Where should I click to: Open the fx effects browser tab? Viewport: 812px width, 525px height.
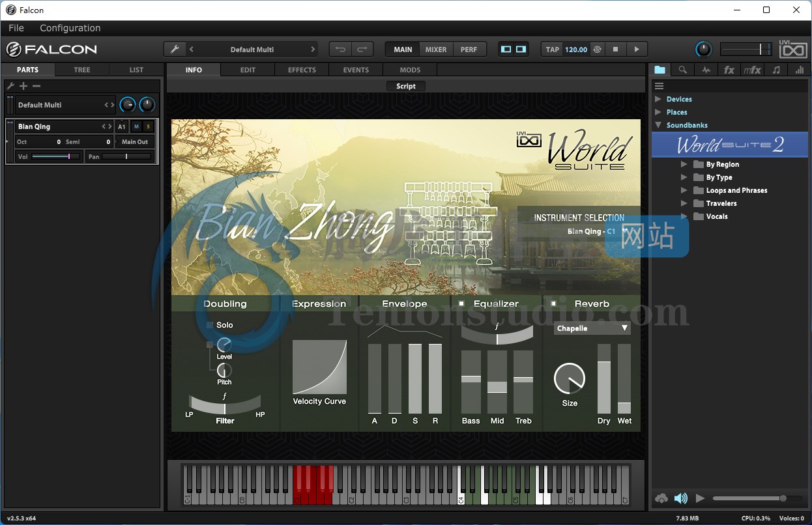[729, 70]
